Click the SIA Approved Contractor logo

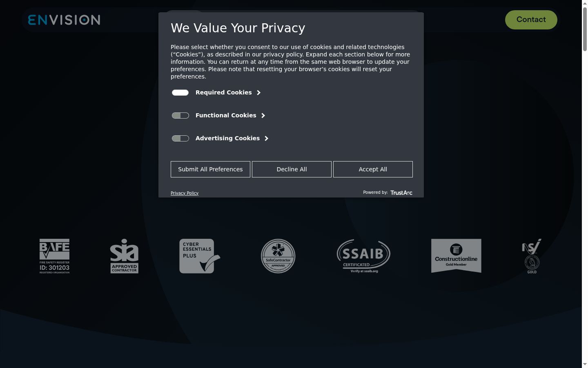(124, 256)
